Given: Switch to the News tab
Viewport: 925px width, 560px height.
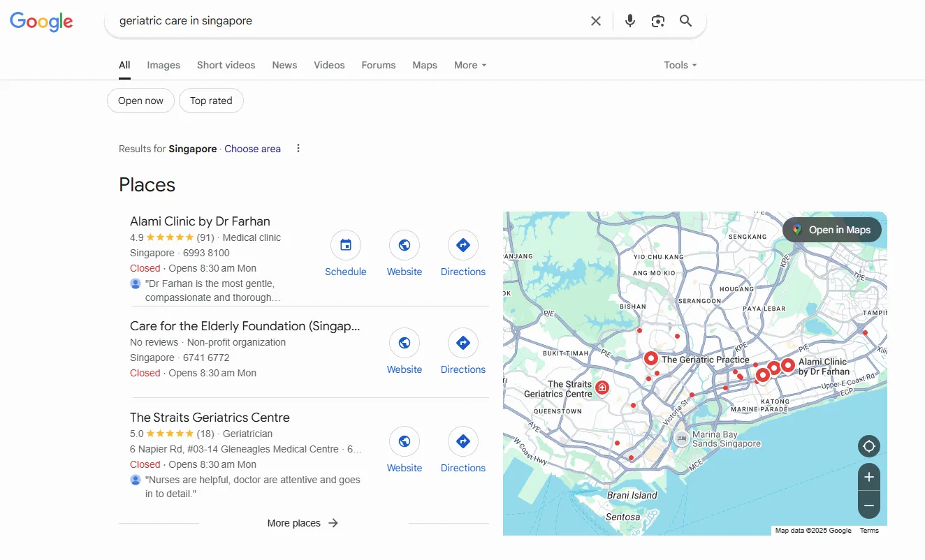Looking at the screenshot, I should (x=284, y=65).
